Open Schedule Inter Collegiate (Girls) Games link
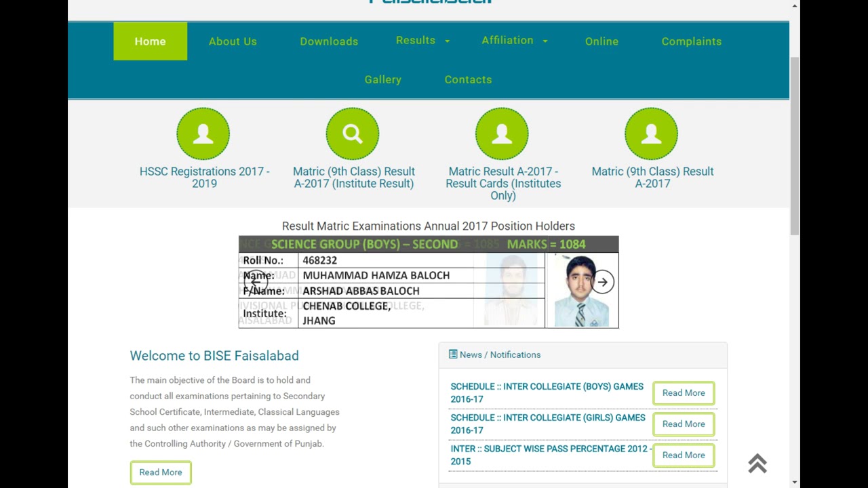868x488 pixels. pos(548,424)
